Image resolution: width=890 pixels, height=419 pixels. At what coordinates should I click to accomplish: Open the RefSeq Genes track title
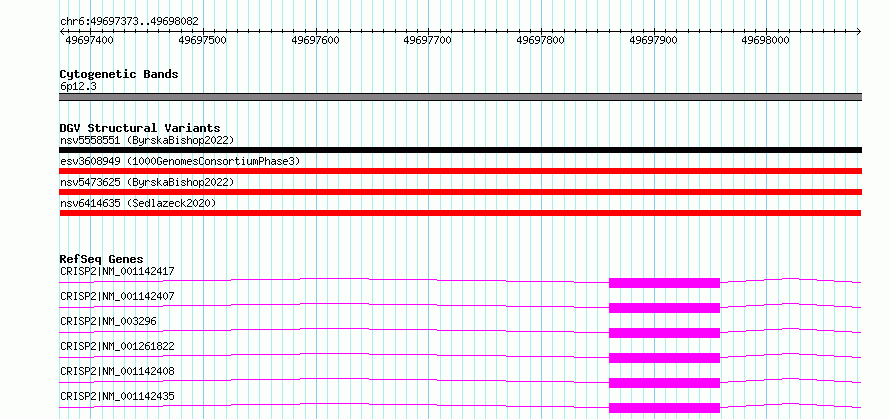tap(102, 259)
